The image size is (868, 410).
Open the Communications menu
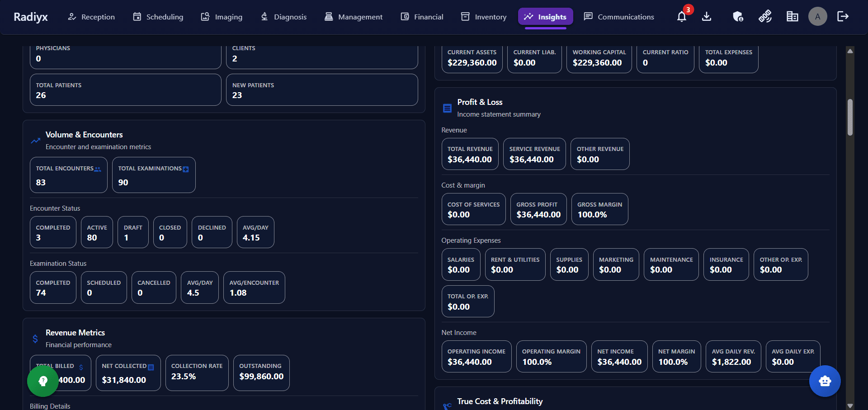click(619, 17)
